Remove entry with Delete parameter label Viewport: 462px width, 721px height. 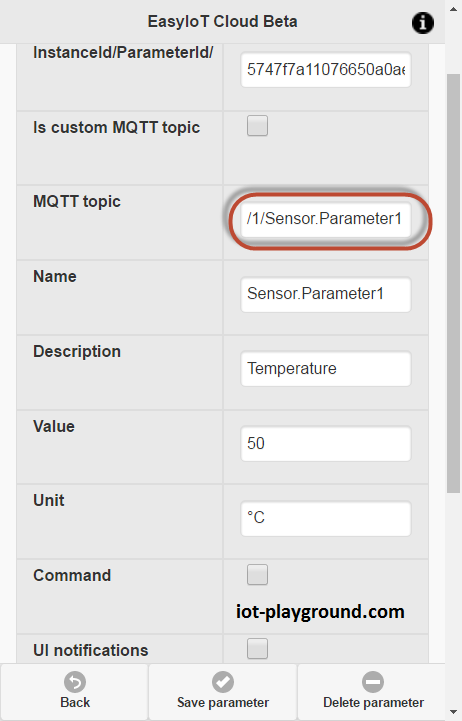coord(373,703)
